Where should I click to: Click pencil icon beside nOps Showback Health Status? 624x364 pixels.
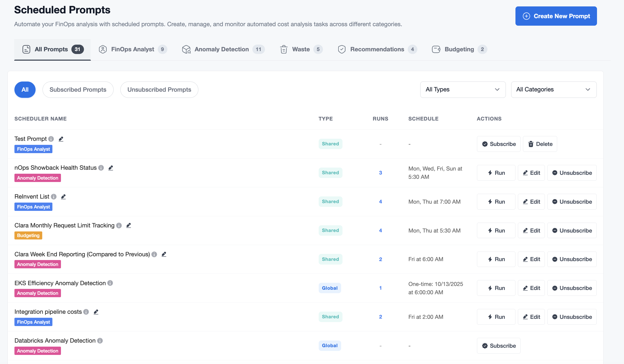coord(111,168)
